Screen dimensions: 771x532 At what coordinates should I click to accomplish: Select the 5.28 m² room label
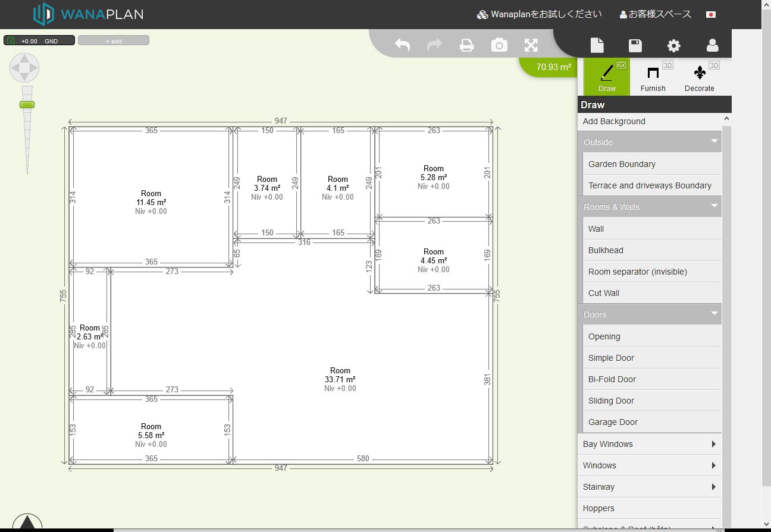434,177
